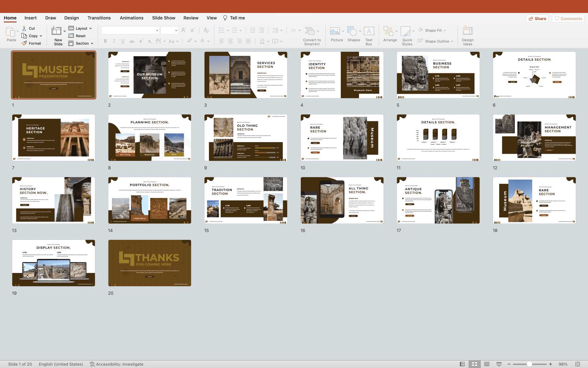The image size is (588, 368).
Task: Open Design Ideas pane
Action: 468,31
